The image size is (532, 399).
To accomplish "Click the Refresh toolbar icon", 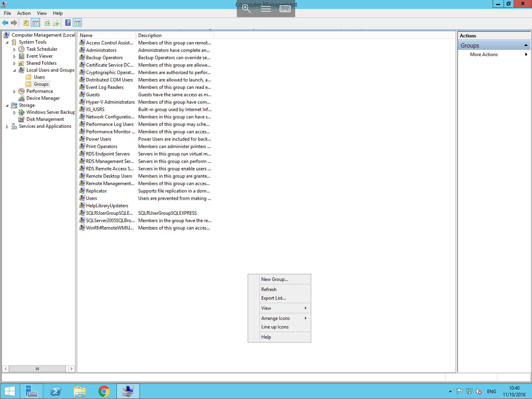I will [x=47, y=23].
